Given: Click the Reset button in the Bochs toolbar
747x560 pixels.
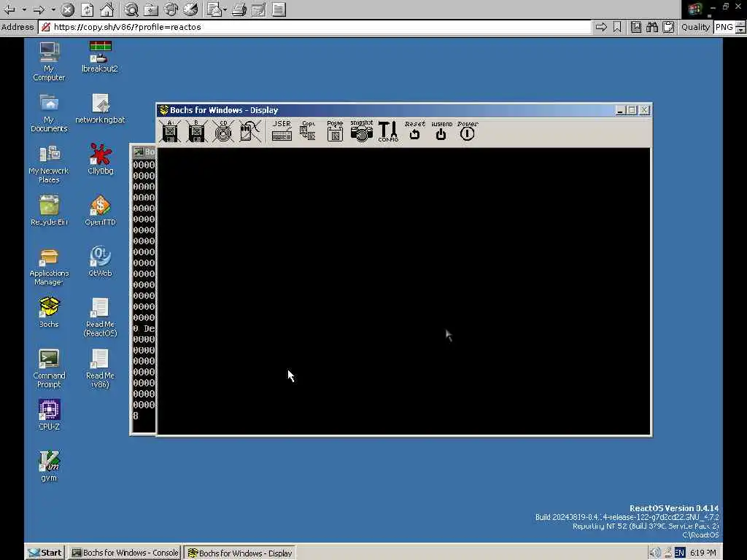Looking at the screenshot, I should (414, 131).
